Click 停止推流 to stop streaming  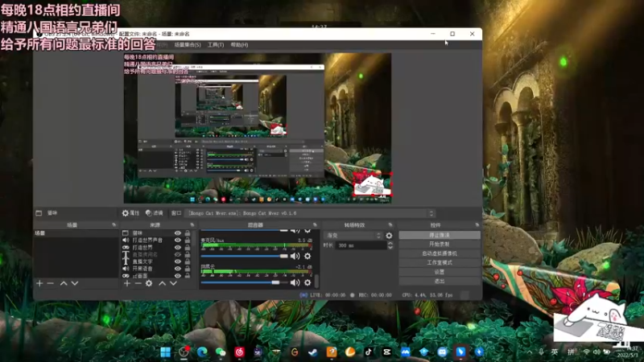tap(440, 235)
